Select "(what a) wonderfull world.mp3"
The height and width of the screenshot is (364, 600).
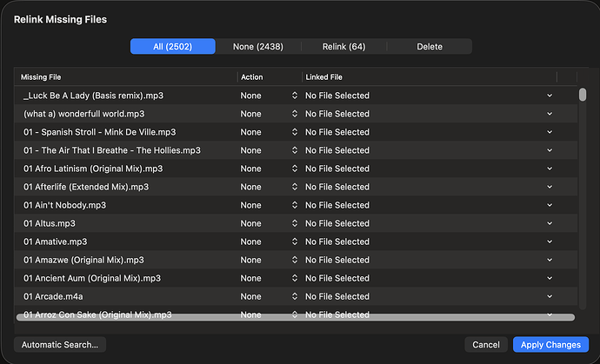click(83, 114)
